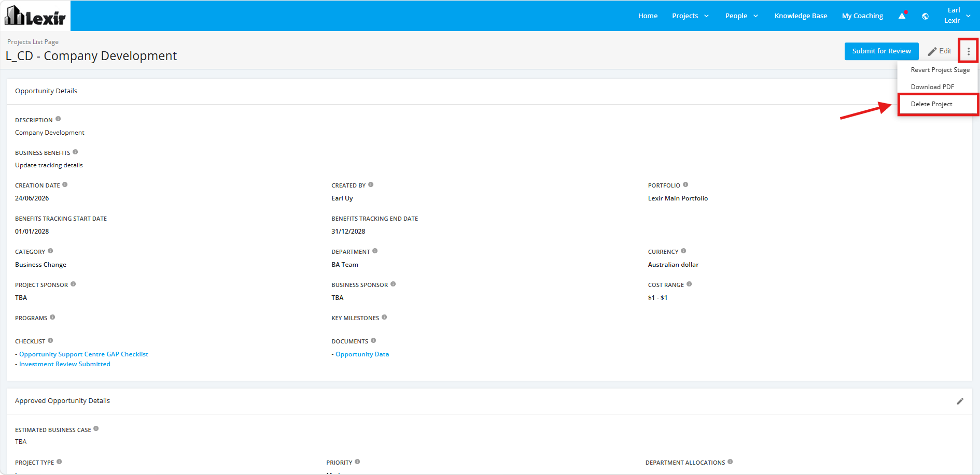980x475 pixels.
Task: Show info tooltip for Department Allocations
Action: click(x=730, y=462)
